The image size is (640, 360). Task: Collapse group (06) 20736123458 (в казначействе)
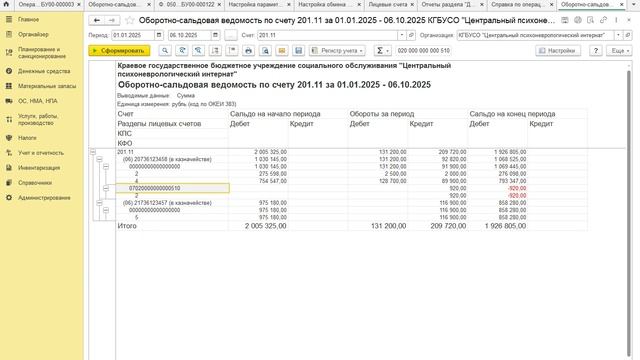click(x=99, y=159)
